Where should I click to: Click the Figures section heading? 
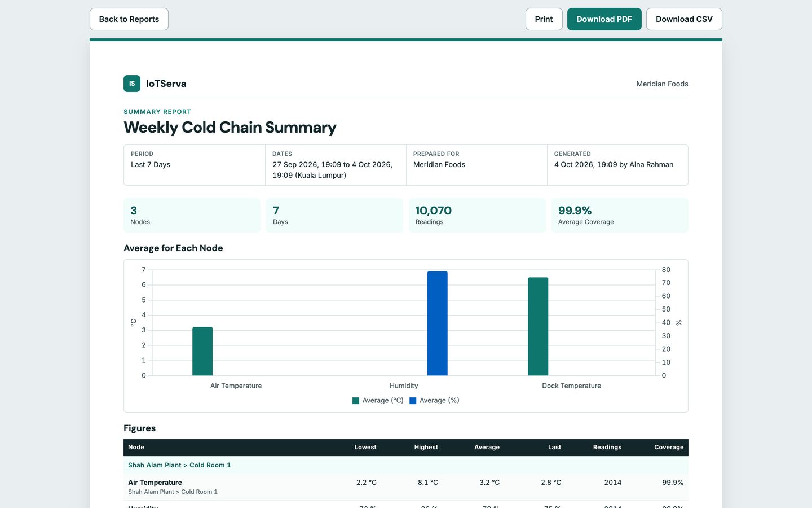[139, 428]
